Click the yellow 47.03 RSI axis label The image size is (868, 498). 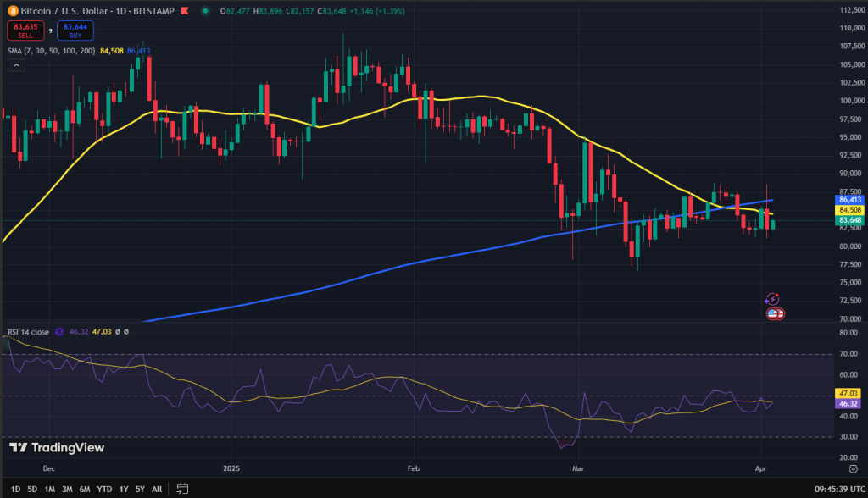848,394
